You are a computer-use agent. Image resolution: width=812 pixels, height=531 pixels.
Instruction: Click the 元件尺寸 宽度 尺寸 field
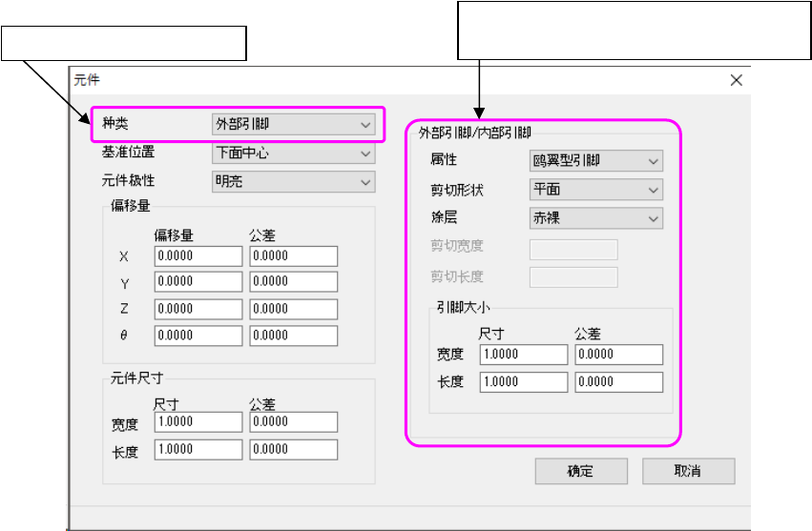click(x=198, y=421)
